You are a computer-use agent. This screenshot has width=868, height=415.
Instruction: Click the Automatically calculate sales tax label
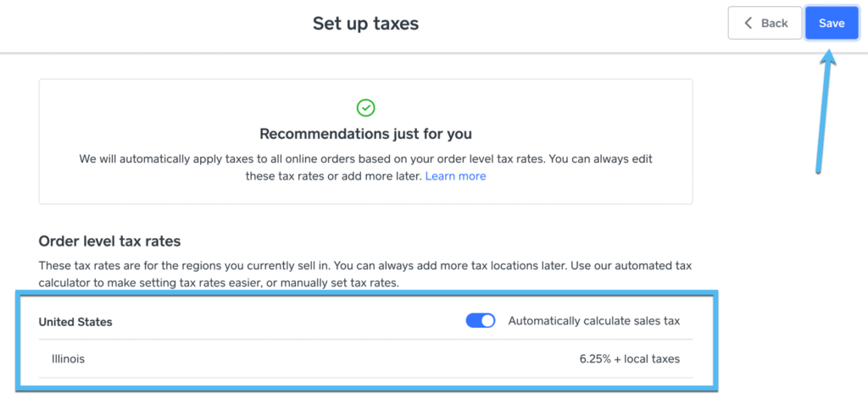point(593,321)
